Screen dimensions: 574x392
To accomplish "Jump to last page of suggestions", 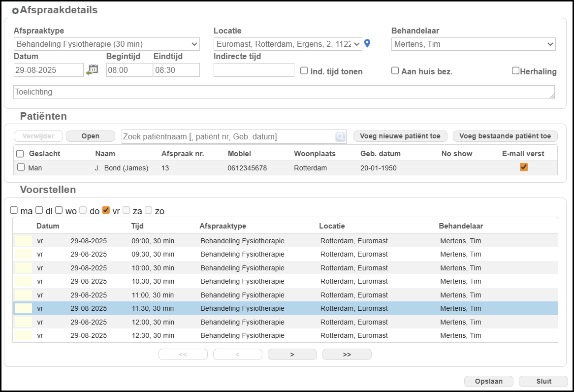I will pyautogui.click(x=347, y=355).
